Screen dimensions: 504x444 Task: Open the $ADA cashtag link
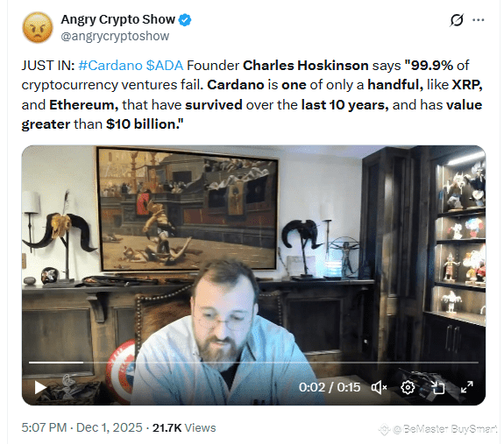pyautogui.click(x=165, y=66)
